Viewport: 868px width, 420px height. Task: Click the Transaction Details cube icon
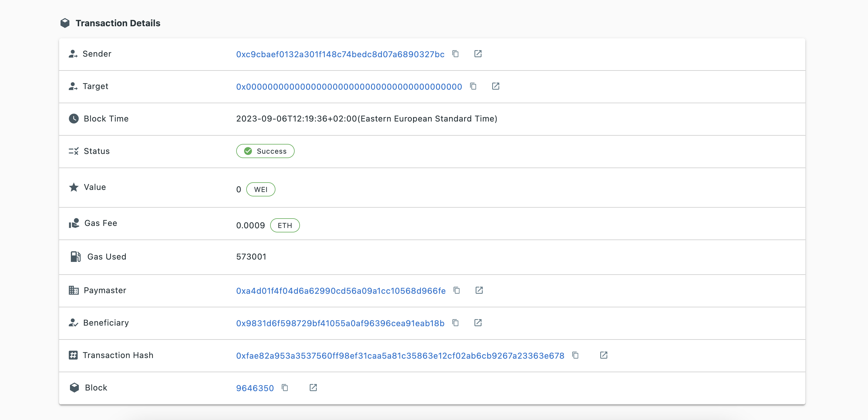coord(65,23)
